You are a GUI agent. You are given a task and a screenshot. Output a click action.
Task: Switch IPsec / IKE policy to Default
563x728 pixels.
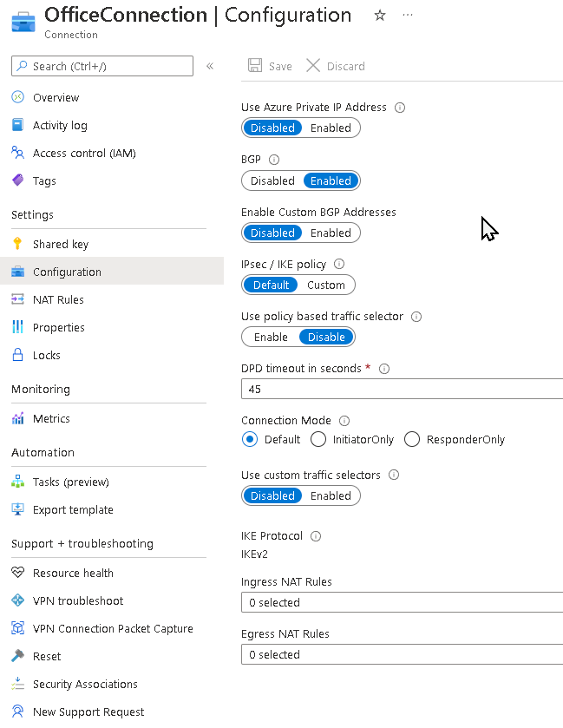click(x=271, y=285)
